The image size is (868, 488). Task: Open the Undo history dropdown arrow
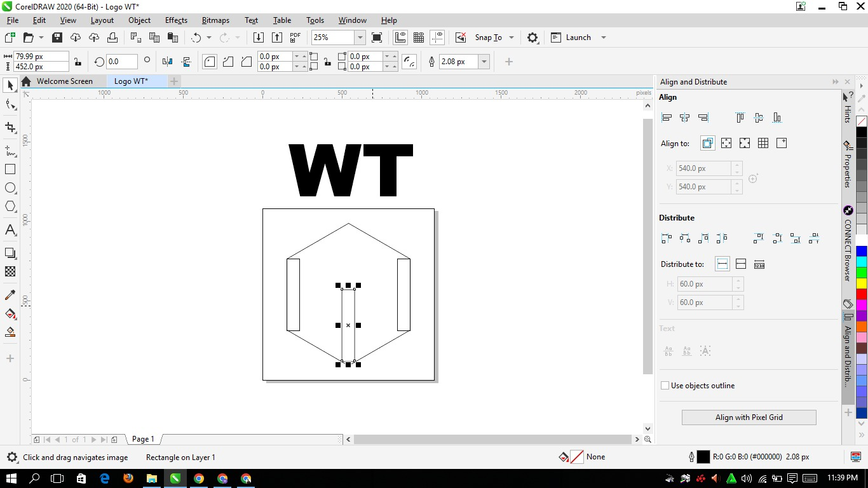click(x=209, y=37)
